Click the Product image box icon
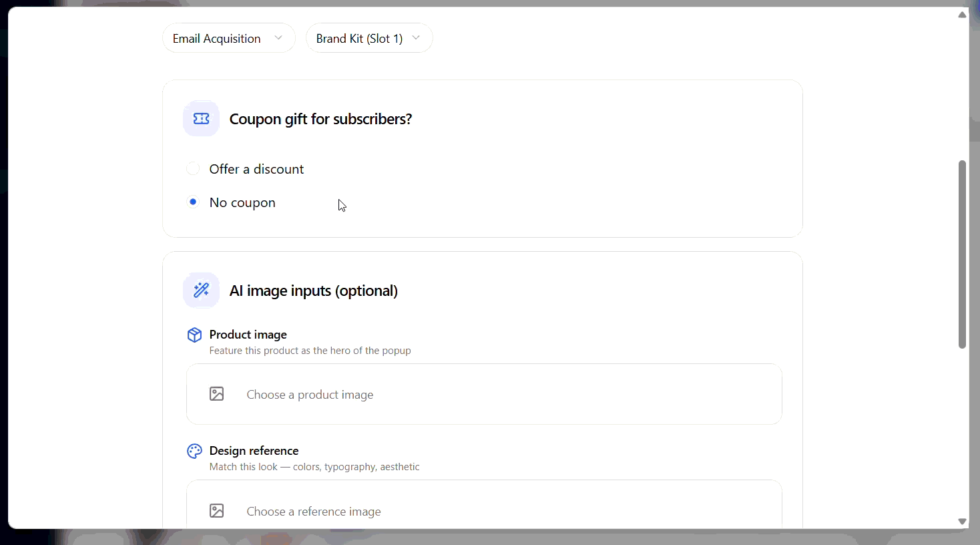The width and height of the screenshot is (980, 545). click(194, 335)
